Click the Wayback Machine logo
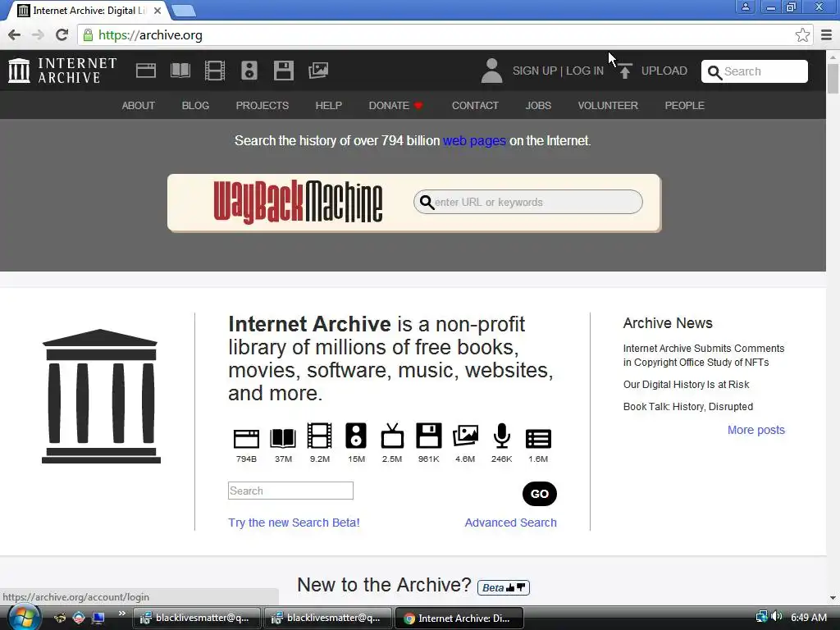Screen dimensions: 840x630 tap(298, 202)
